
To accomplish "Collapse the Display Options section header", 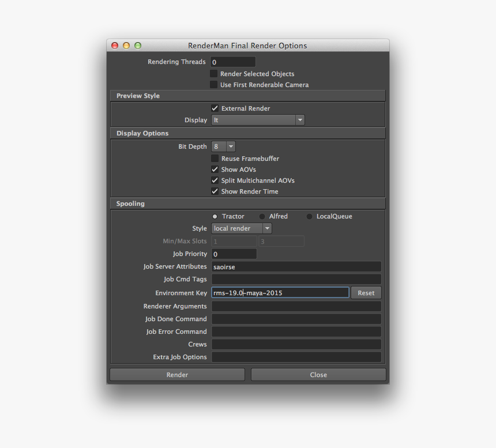I will point(247,133).
